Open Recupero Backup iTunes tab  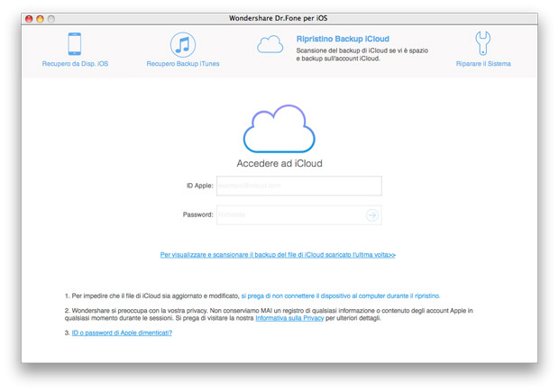183,64
